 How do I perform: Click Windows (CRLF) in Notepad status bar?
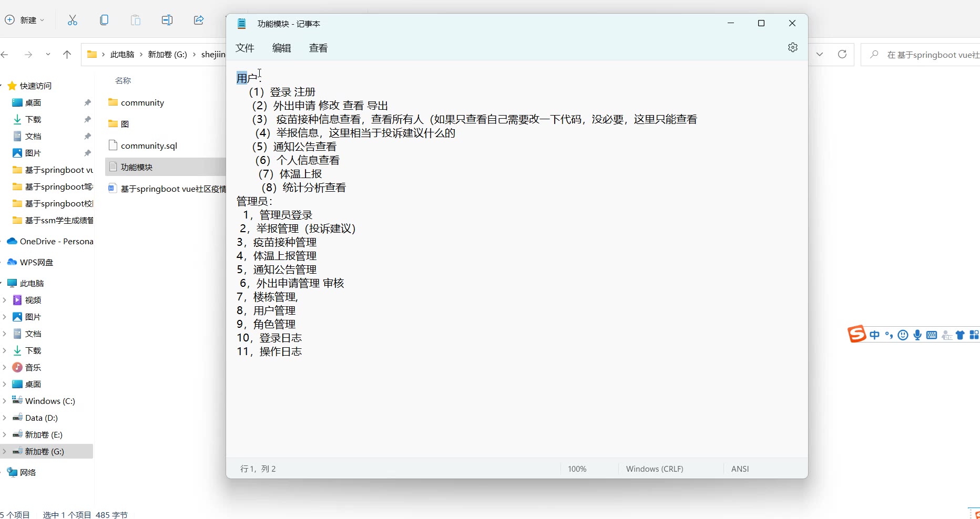tap(655, 469)
